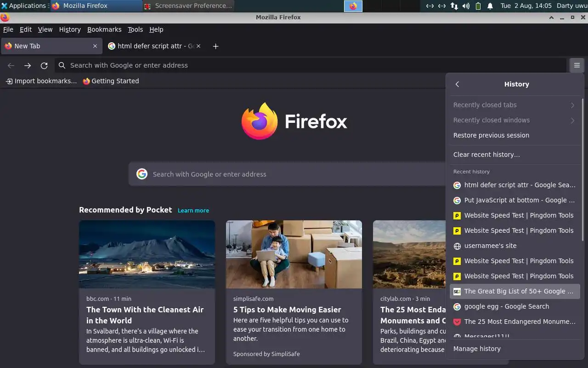588x368 pixels.
Task: Click Getting Started bookmark
Action: coord(111,81)
